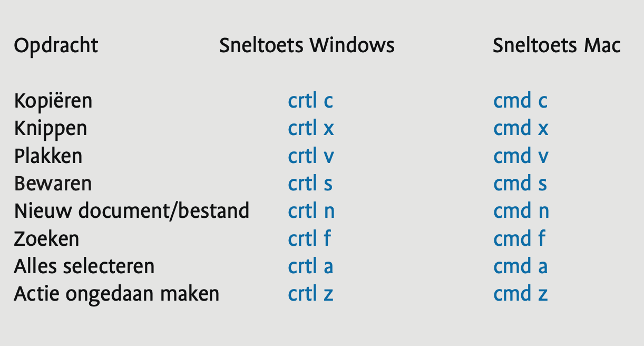
Task: Click the Actie ongedaan maken label
Action: pyautogui.click(x=116, y=294)
